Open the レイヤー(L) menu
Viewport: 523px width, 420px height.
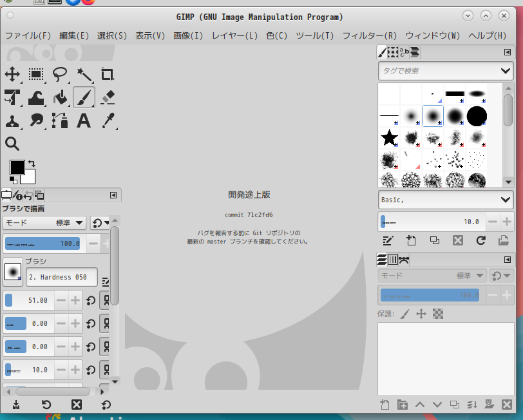pos(234,35)
